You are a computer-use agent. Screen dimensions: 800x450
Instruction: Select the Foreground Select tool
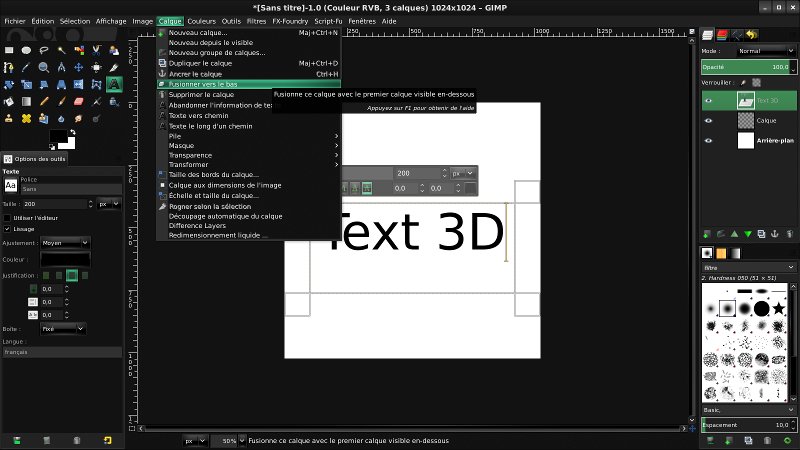pos(114,50)
